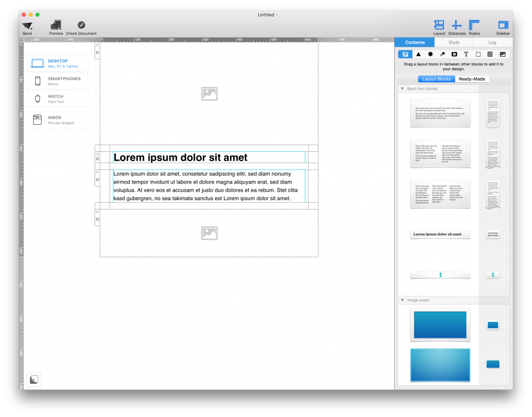Select the starburst graphics icon in Contents

[x=430, y=54]
